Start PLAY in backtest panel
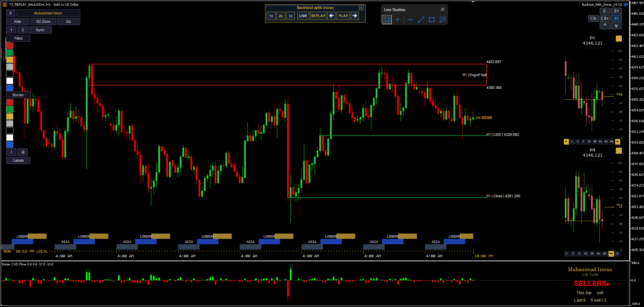 343,16
